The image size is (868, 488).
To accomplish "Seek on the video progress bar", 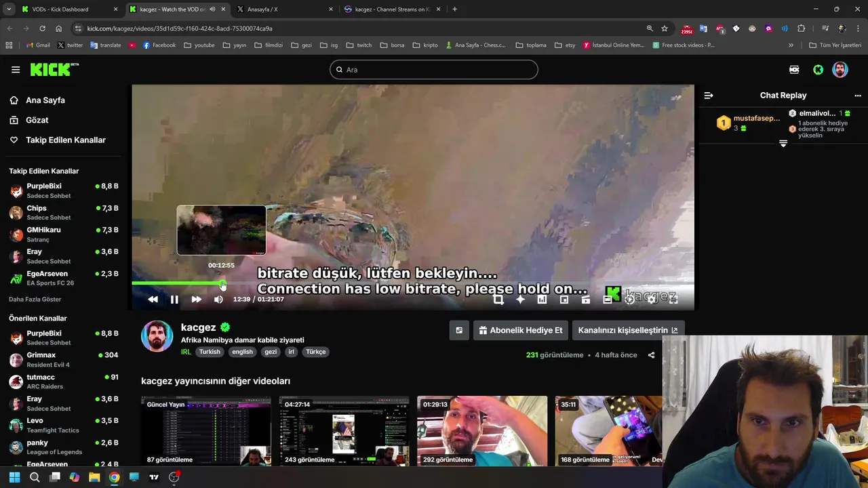I will point(412,283).
